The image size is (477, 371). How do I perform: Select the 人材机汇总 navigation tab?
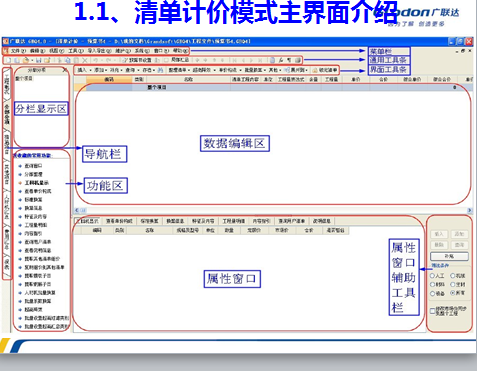point(6,206)
